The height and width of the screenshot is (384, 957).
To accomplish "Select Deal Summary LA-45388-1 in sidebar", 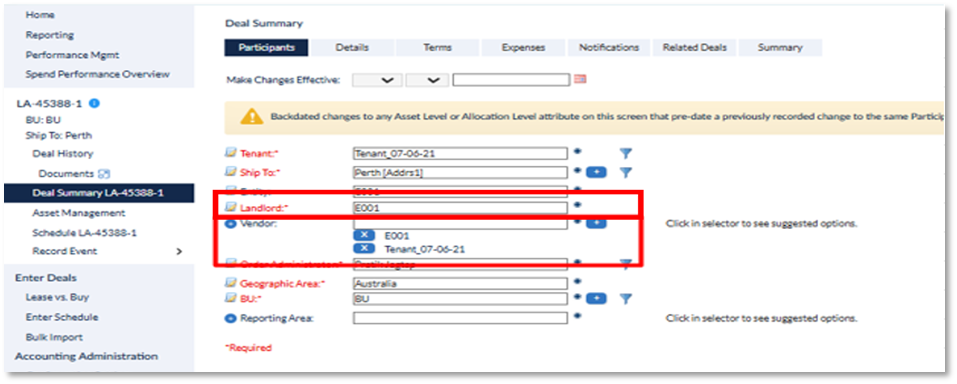I will tap(99, 194).
